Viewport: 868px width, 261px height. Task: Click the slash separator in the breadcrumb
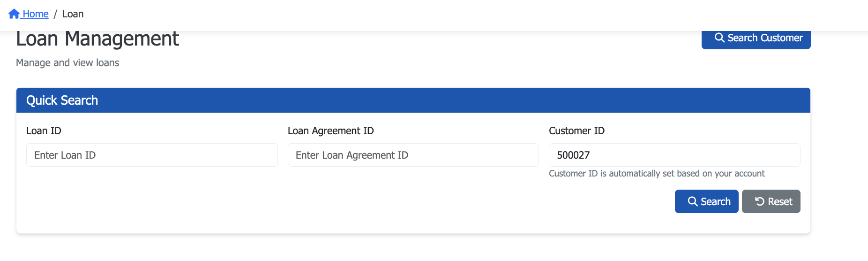pyautogui.click(x=55, y=14)
